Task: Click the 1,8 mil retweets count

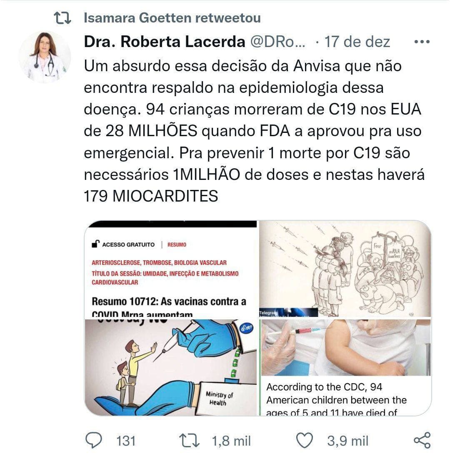Action: click(x=231, y=441)
